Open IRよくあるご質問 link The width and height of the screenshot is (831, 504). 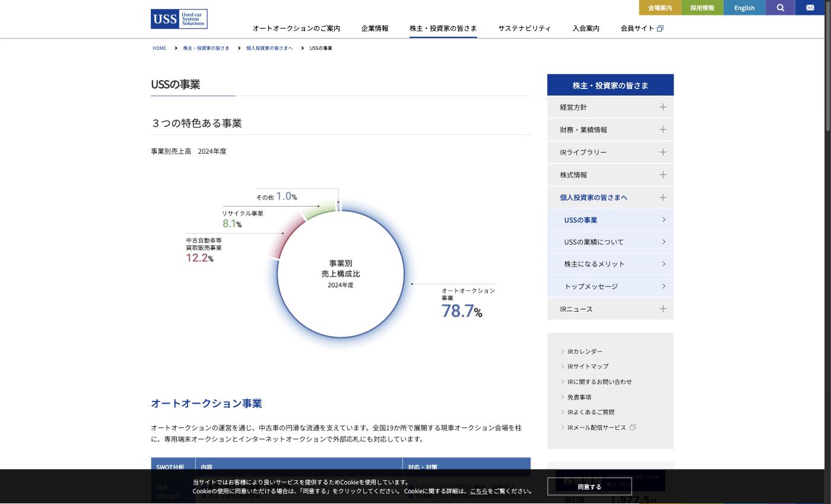(591, 412)
